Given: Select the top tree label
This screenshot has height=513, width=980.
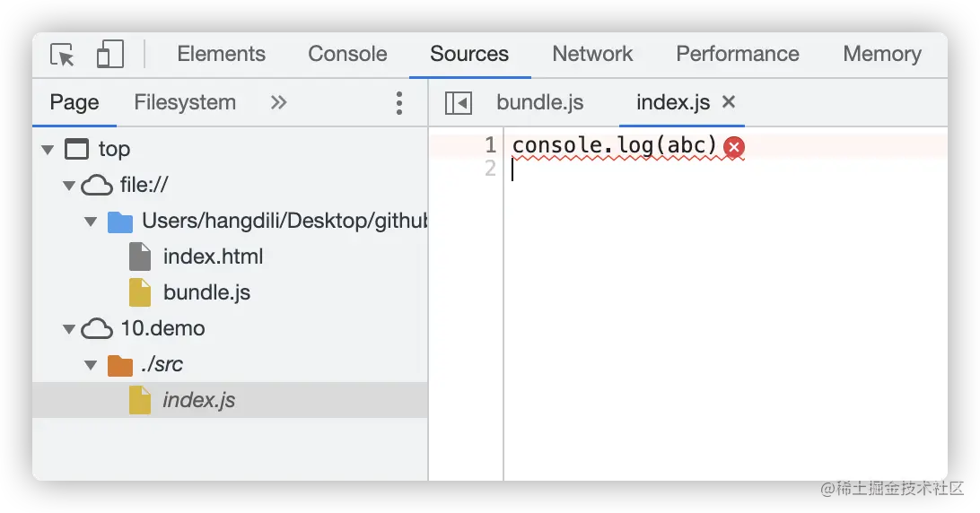Looking at the screenshot, I should pyautogui.click(x=114, y=150).
